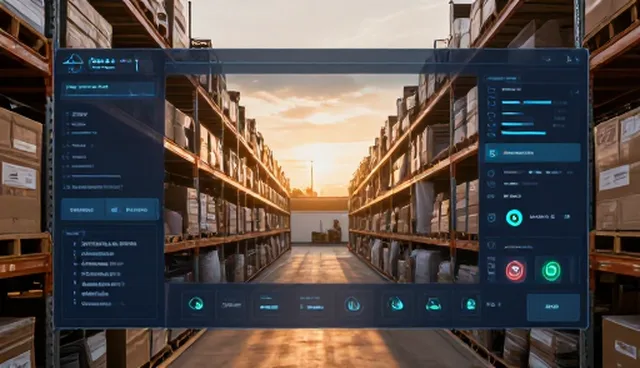Select the circled bar-chart icon in bottom toolbar
Screen dimensions: 640x368
(353, 304)
